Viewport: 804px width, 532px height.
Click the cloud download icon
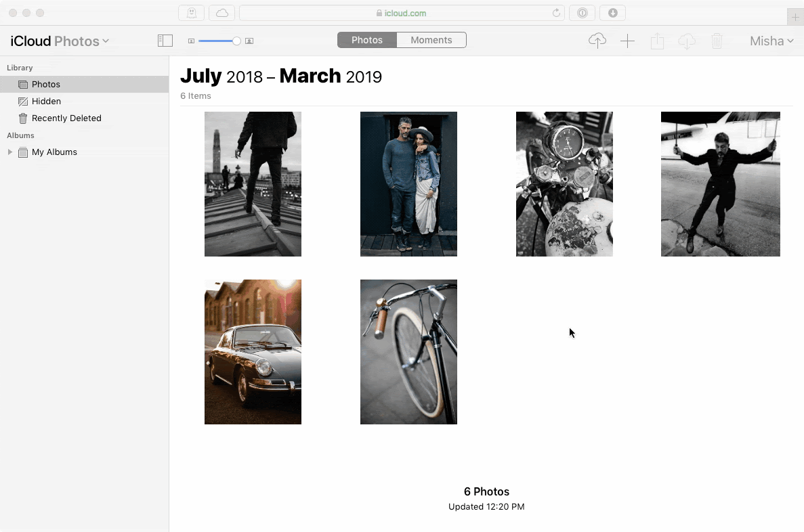point(687,41)
